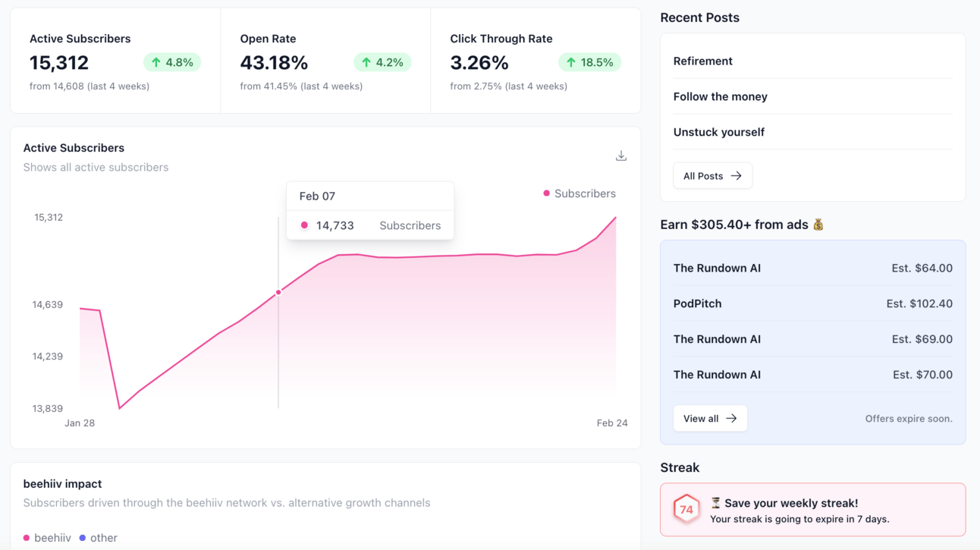View all ad offers

coord(710,419)
